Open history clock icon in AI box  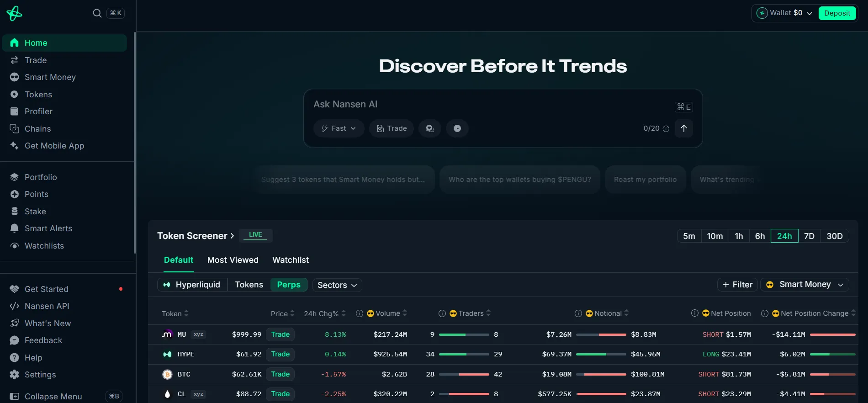(x=457, y=128)
